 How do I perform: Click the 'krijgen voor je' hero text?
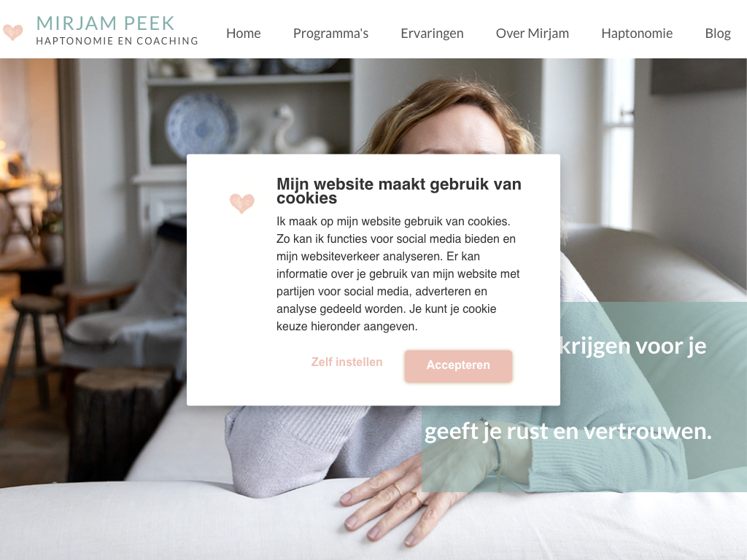click(x=633, y=346)
